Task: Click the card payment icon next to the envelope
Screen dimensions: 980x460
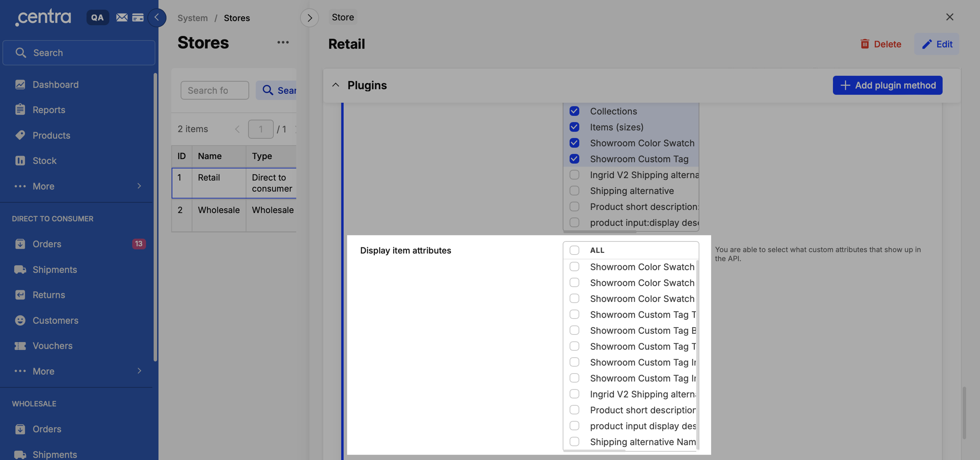Action: coord(138,17)
